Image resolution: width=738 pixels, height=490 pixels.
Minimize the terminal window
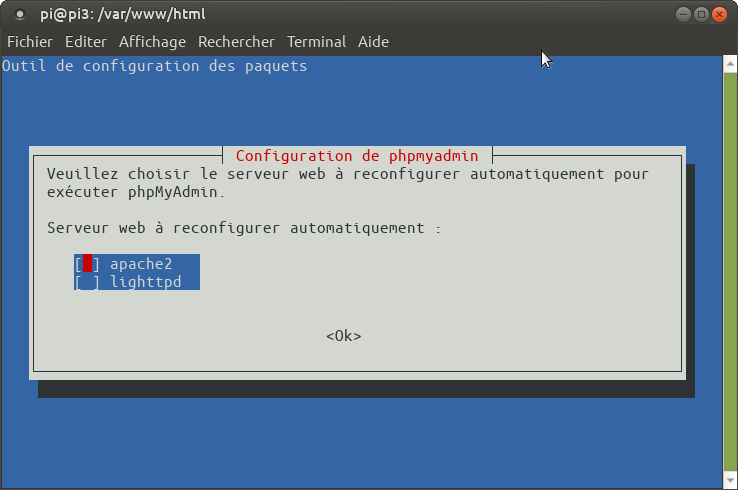[x=682, y=14]
